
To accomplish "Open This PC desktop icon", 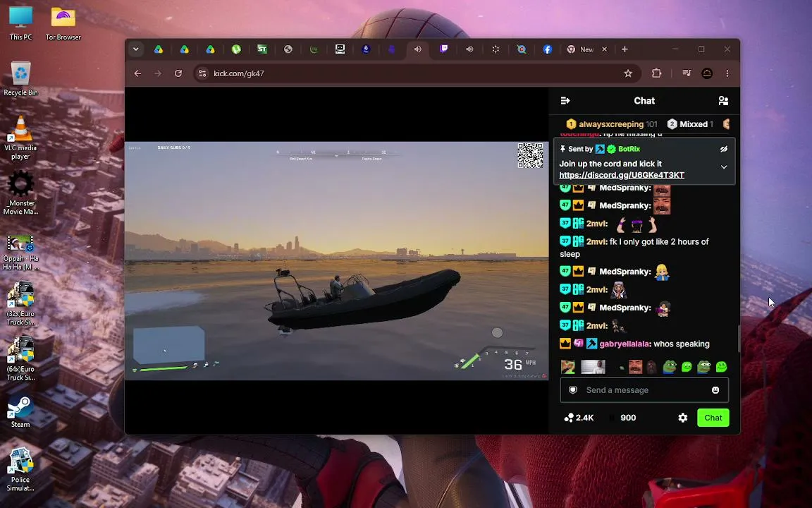I will click(20, 24).
